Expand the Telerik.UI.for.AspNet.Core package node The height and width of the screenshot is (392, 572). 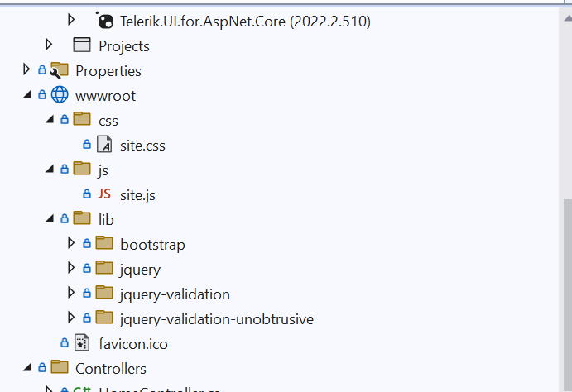pos(71,20)
